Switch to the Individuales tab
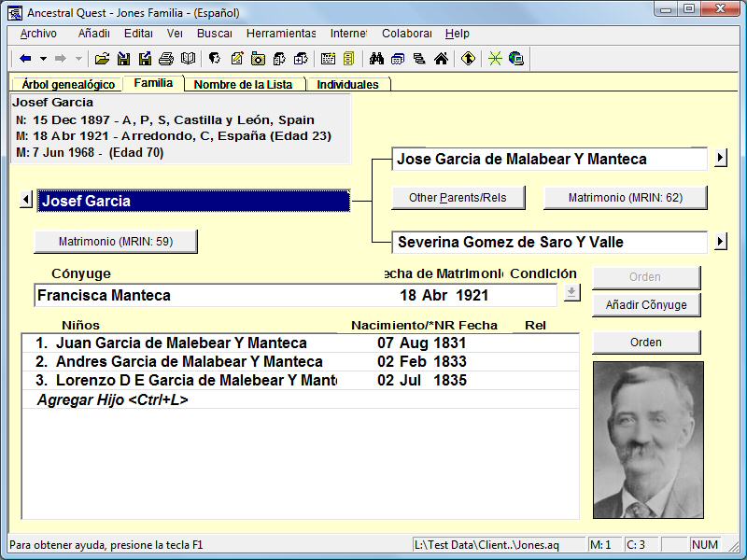The height and width of the screenshot is (560, 747). coord(347,84)
